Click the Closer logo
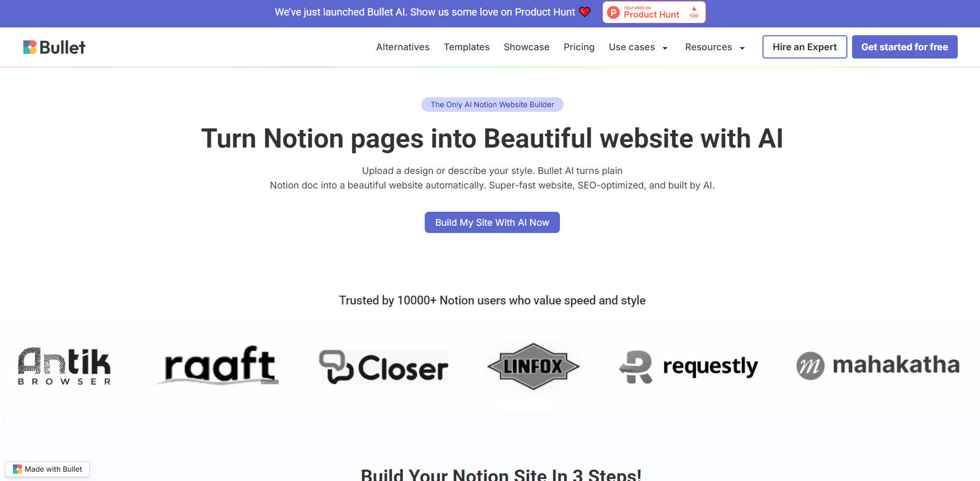Screen dimensions: 980x481 click(x=383, y=367)
